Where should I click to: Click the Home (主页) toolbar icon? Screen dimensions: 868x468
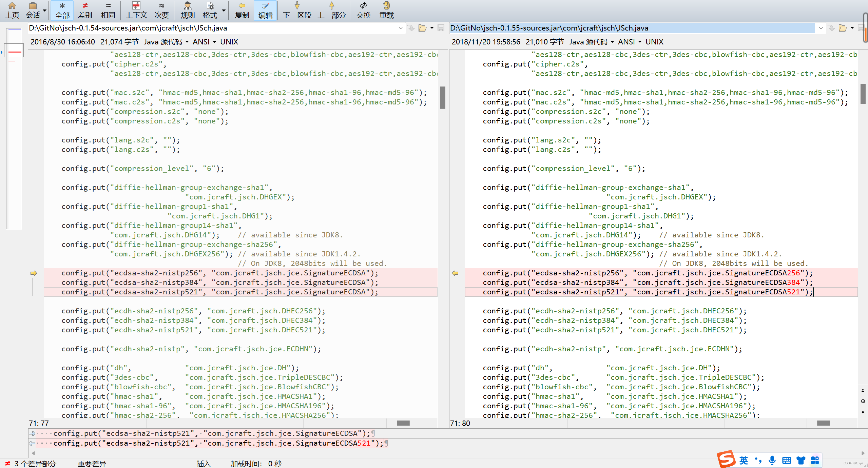12,10
